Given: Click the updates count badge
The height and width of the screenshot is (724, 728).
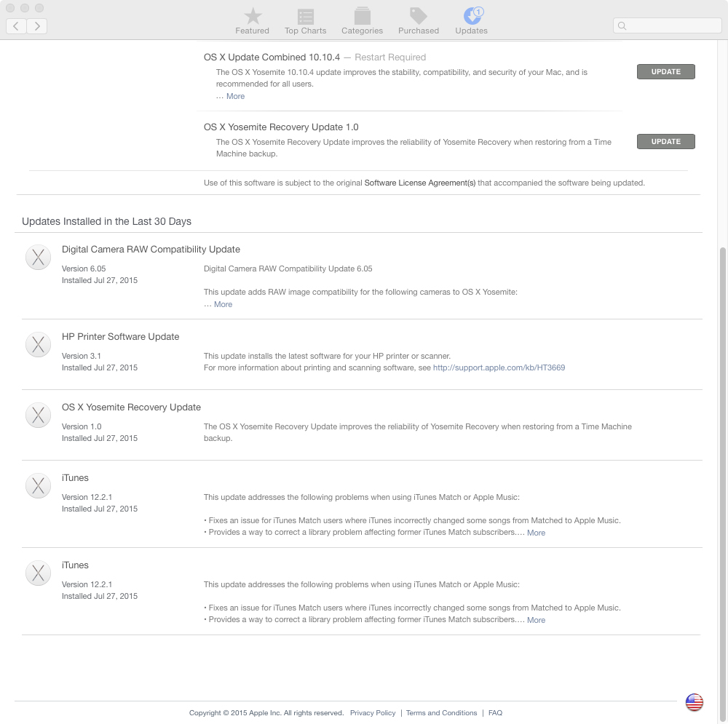Looking at the screenshot, I should (x=479, y=12).
